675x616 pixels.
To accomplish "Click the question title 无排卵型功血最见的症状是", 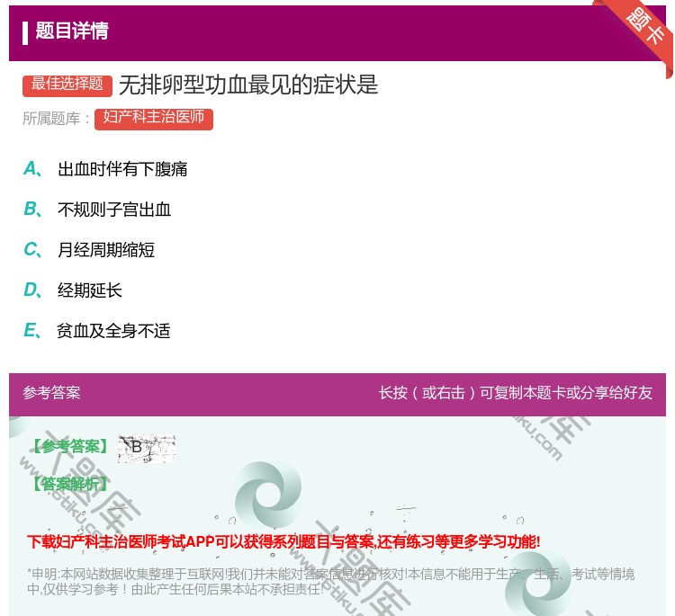I will click(248, 85).
